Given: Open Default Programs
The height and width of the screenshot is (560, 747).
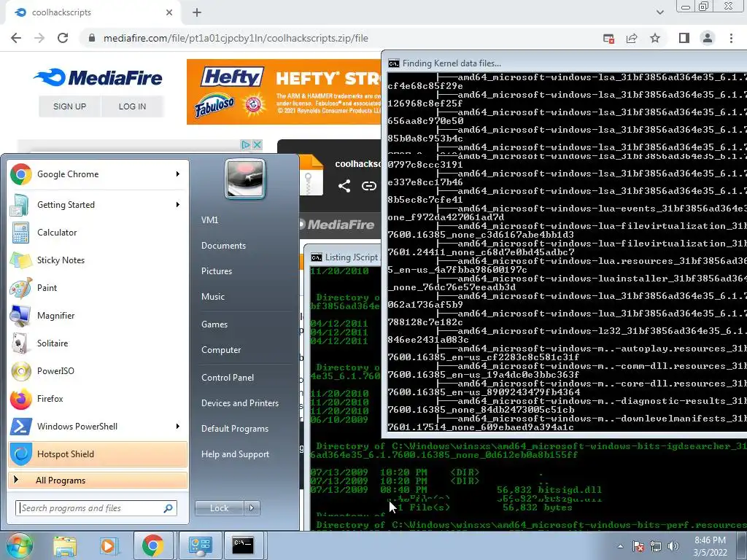Looking at the screenshot, I should click(x=235, y=429).
